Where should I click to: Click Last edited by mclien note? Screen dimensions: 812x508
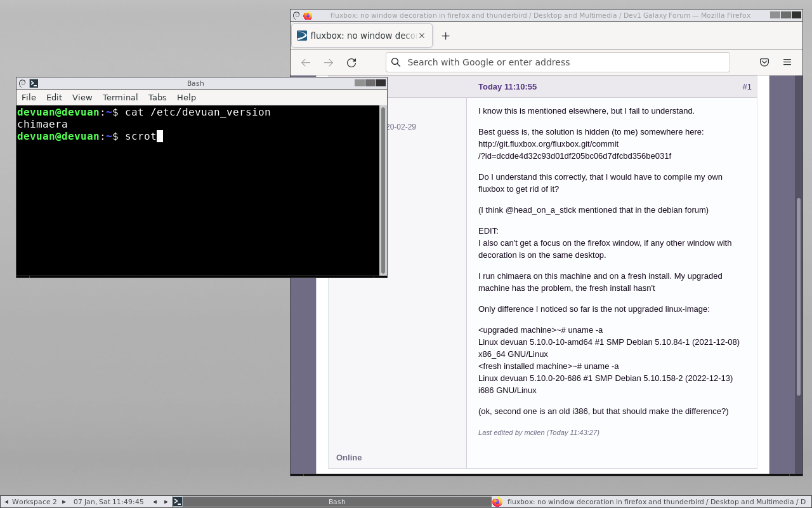click(x=539, y=432)
